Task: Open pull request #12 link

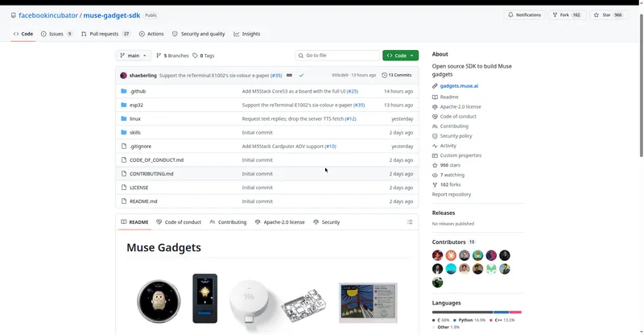Action: (350, 119)
